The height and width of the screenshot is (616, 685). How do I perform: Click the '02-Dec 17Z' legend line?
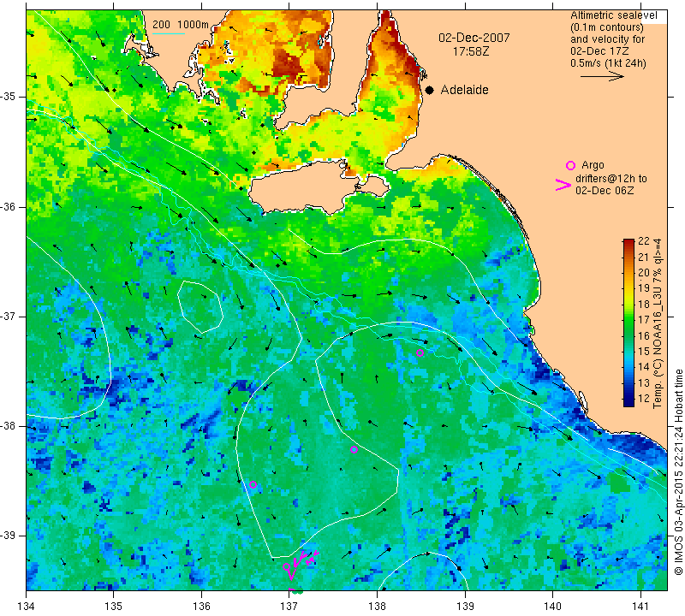pyautogui.click(x=599, y=51)
